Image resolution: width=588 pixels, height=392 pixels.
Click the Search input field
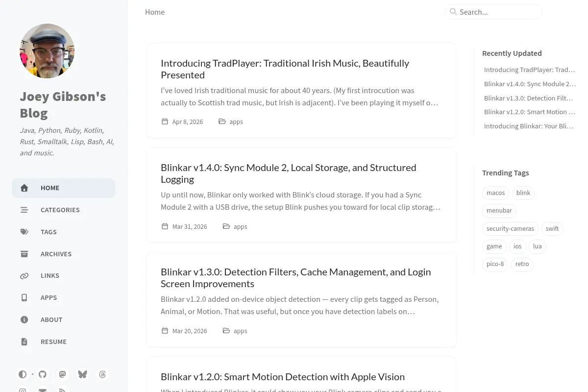tap(494, 12)
